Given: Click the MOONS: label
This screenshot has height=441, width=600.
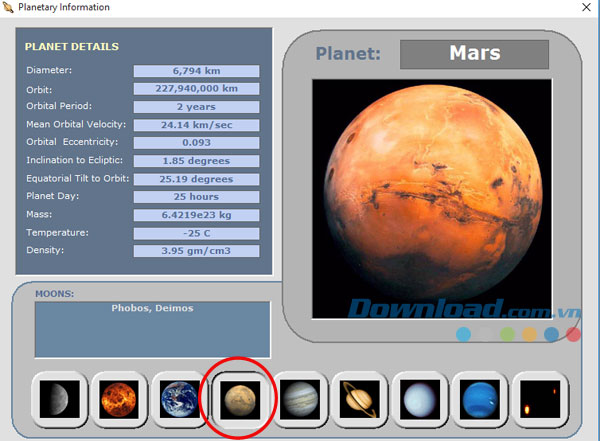Looking at the screenshot, I should (x=55, y=294).
